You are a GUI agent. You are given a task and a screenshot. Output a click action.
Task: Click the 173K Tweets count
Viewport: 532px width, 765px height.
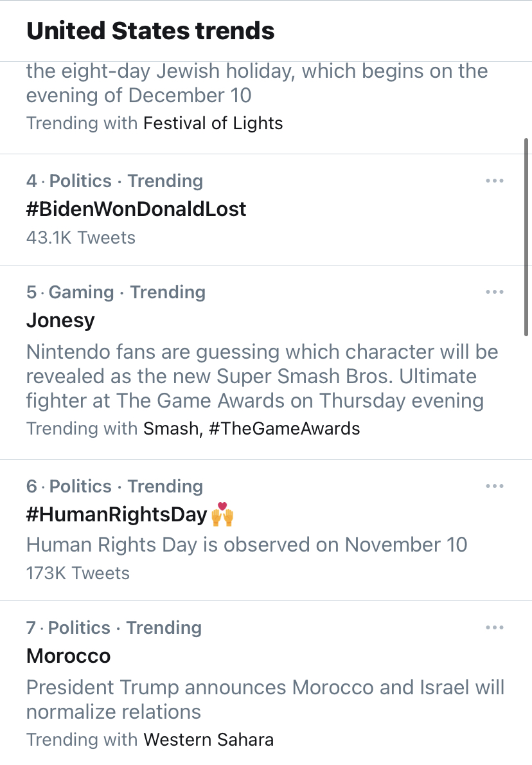[x=78, y=573]
